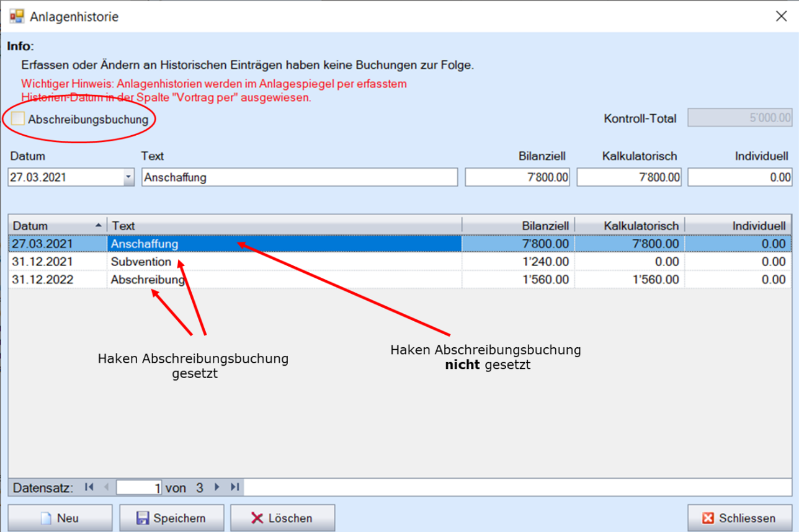Click Neu to create new entry
Image resolution: width=799 pixels, height=532 pixels.
pos(60,518)
